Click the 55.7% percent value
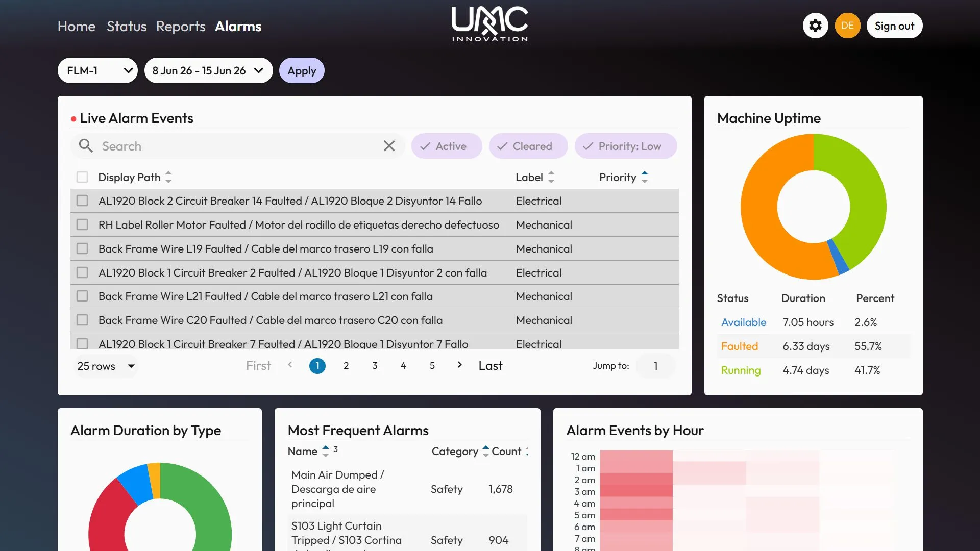 (868, 346)
